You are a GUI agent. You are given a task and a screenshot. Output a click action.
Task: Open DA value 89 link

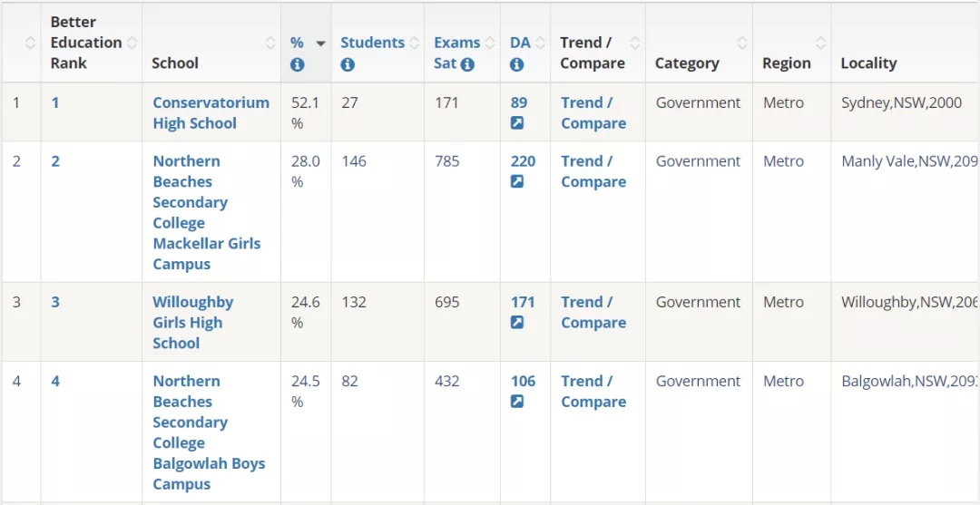tap(519, 102)
